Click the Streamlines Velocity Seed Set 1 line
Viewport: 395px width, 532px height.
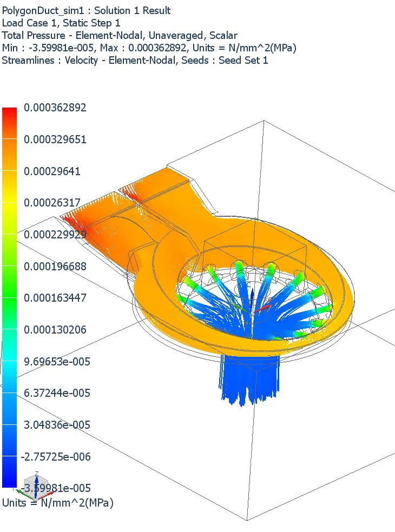tap(135, 61)
